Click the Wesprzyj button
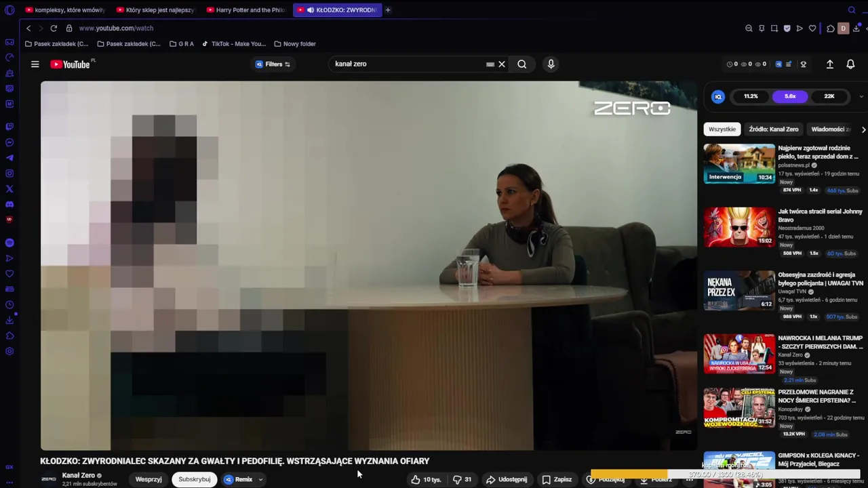The height and width of the screenshot is (488, 868). [x=149, y=479]
